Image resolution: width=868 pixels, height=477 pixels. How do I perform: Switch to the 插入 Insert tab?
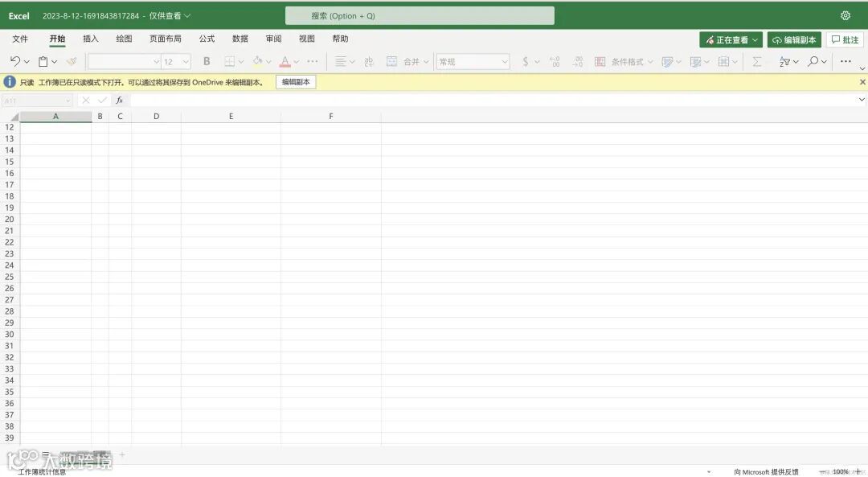point(90,39)
